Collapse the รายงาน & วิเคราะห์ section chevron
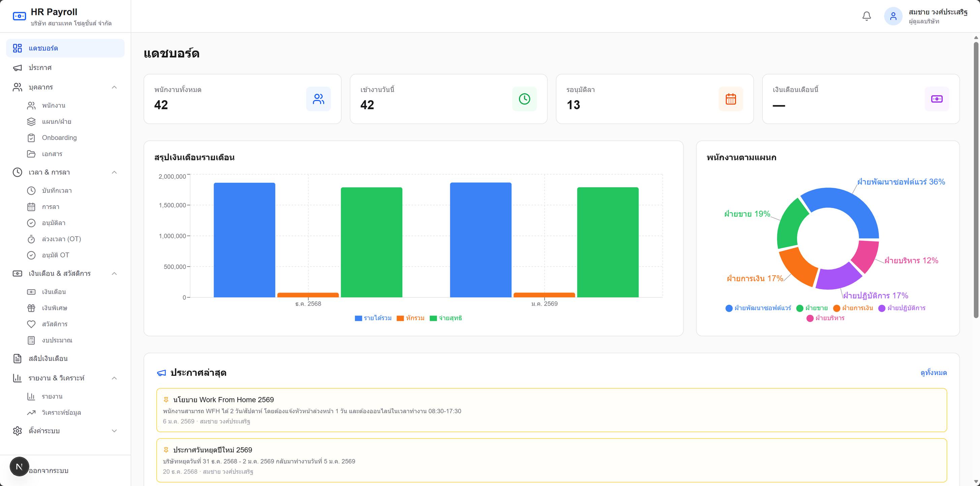Viewport: 980px width, 486px height. click(x=114, y=378)
